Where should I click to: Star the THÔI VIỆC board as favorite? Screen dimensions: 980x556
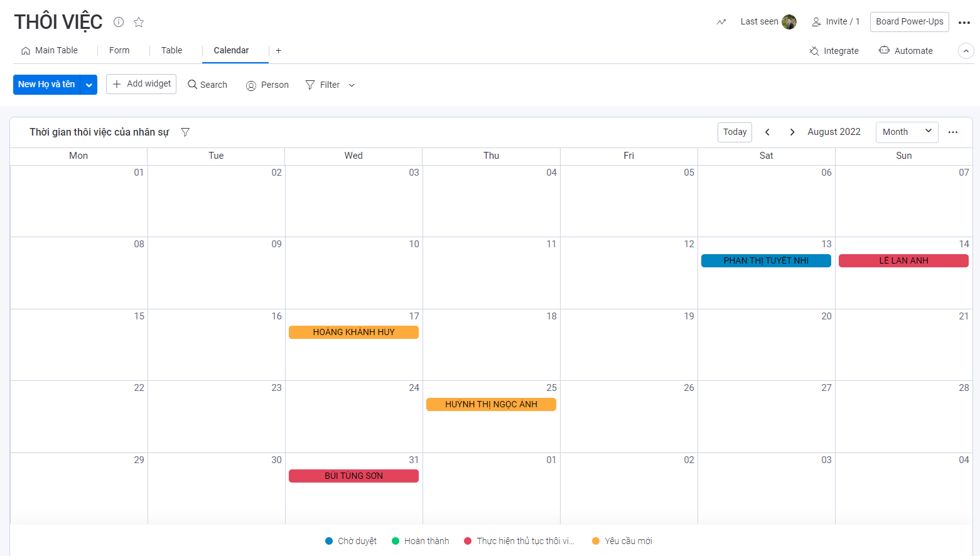coord(139,22)
